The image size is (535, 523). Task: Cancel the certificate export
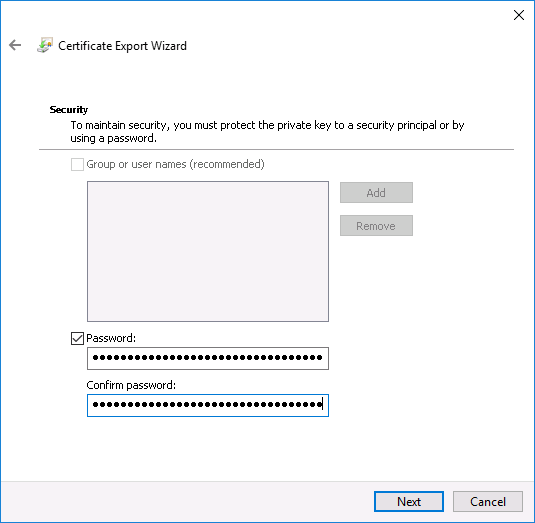[488, 502]
